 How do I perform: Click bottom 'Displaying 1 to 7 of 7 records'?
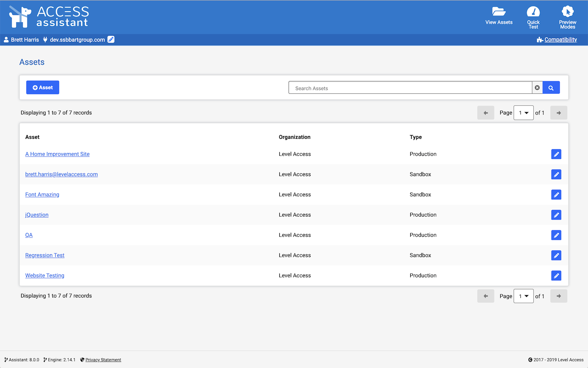56,296
